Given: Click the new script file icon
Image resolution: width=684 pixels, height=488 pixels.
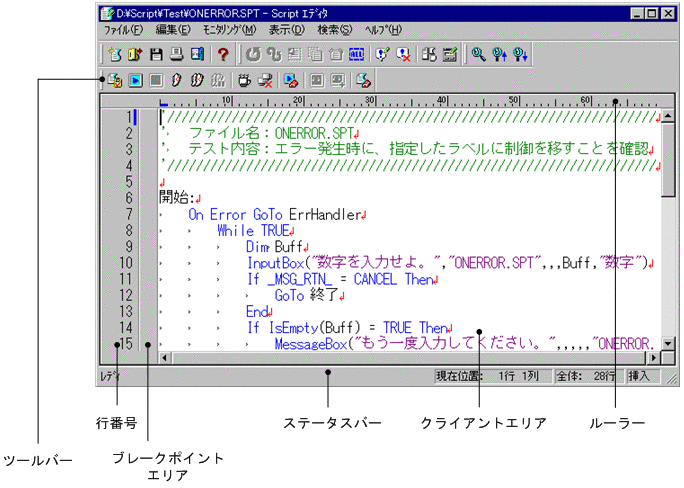Looking at the screenshot, I should tap(115, 55).
